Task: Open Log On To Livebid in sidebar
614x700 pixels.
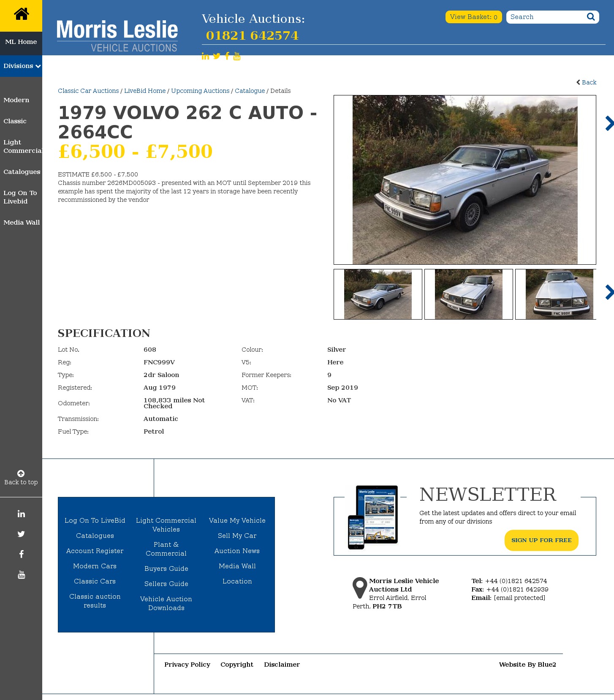Action: pos(20,197)
